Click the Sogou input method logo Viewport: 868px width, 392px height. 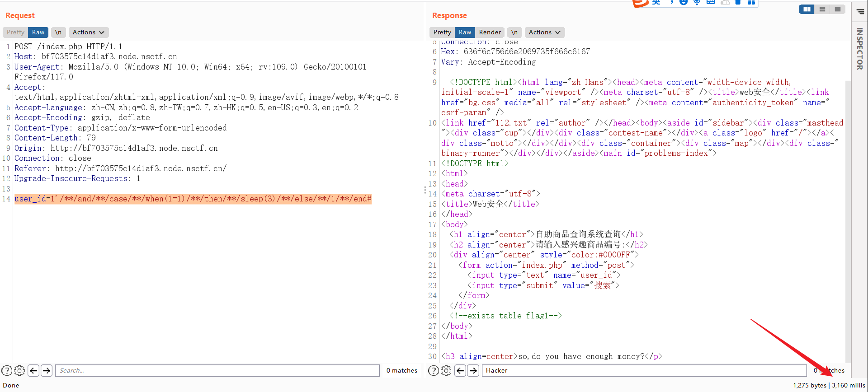(x=640, y=3)
